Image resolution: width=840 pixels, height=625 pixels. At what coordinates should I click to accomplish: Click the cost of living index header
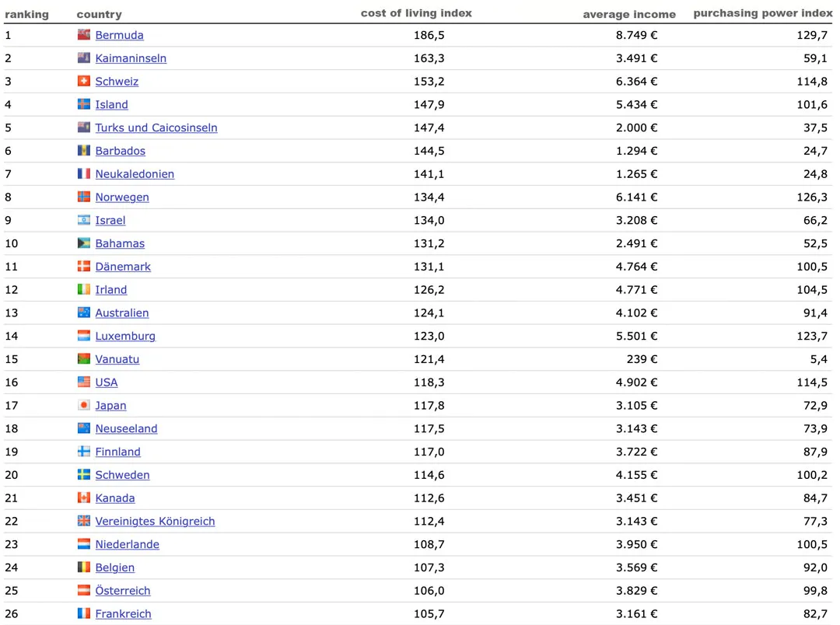coord(416,13)
